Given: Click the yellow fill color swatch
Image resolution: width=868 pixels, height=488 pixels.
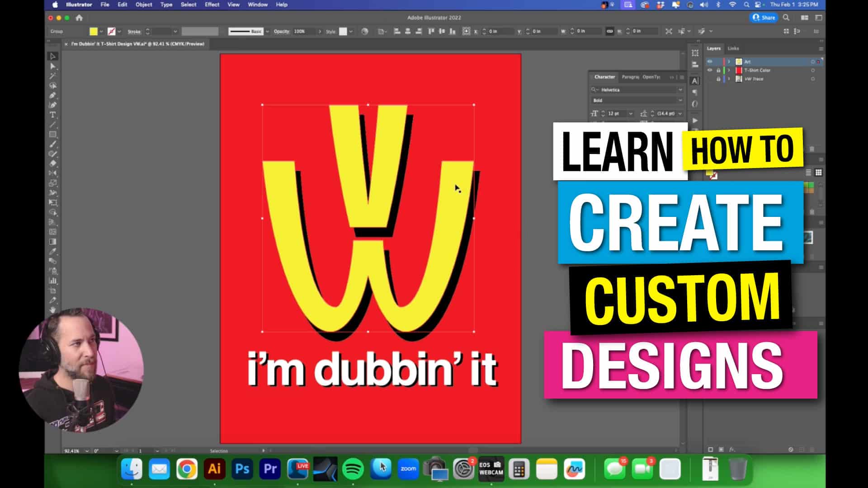Looking at the screenshot, I should tap(93, 31).
